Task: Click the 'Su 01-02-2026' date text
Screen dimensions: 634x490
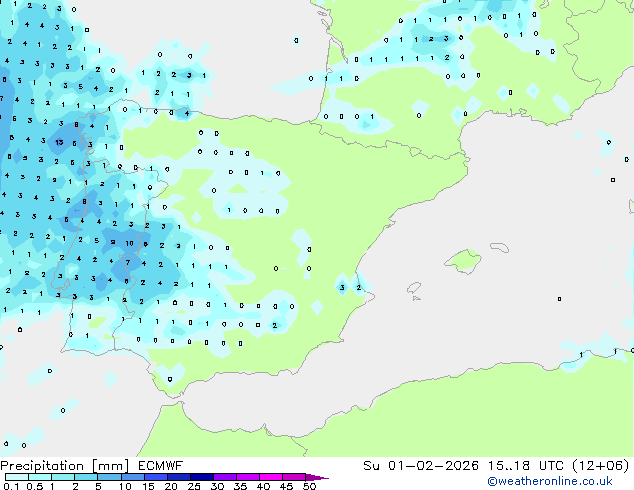Action: point(421,466)
